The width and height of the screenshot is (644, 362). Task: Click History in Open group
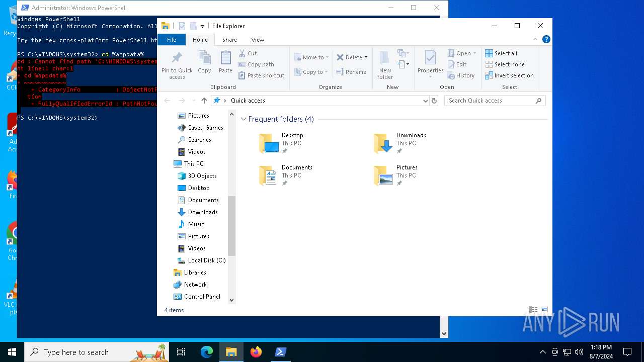coord(461,75)
